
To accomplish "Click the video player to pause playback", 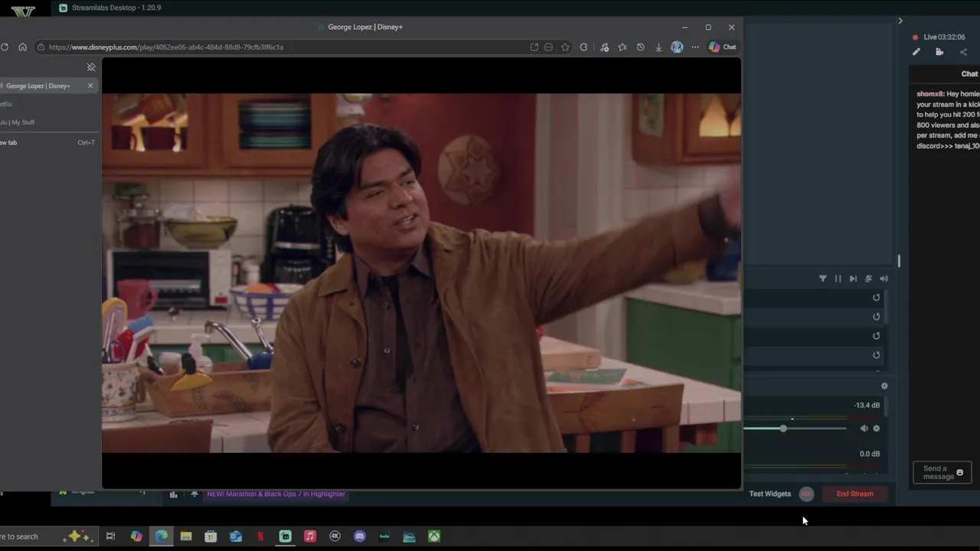I will tap(421, 273).
